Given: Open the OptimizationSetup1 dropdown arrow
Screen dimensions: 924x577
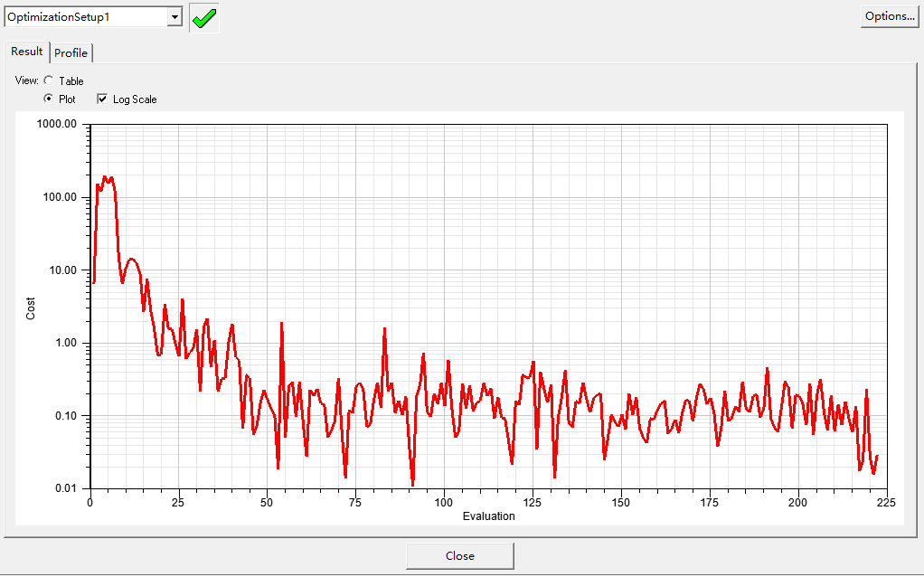Looking at the screenshot, I should click(x=174, y=17).
